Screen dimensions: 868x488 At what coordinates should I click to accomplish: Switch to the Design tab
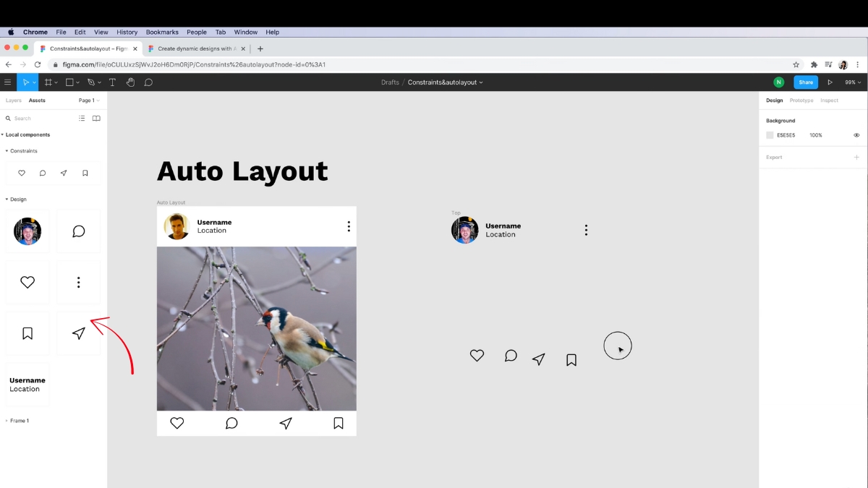coord(775,100)
